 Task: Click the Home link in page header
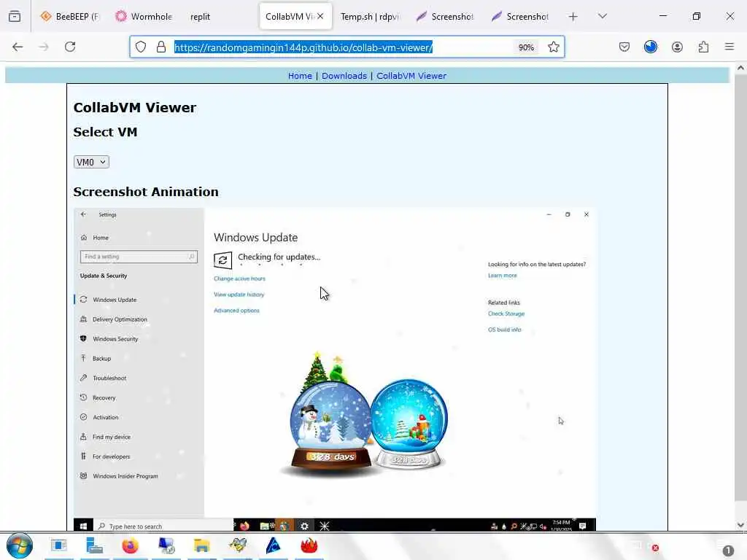point(300,76)
